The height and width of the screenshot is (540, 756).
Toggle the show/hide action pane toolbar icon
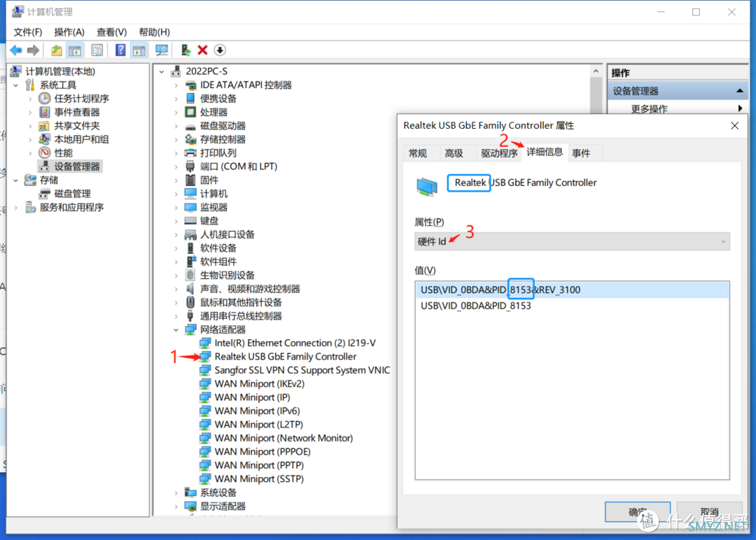coord(139,50)
